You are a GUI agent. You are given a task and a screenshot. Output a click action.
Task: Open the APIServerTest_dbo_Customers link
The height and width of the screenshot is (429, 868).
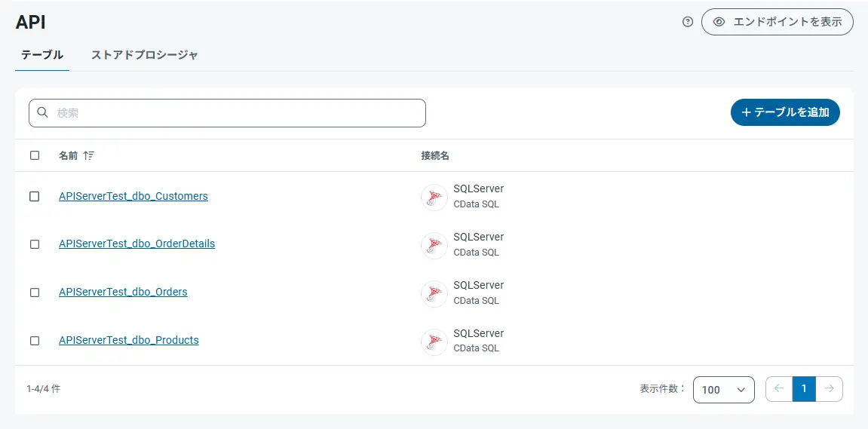[x=133, y=196]
